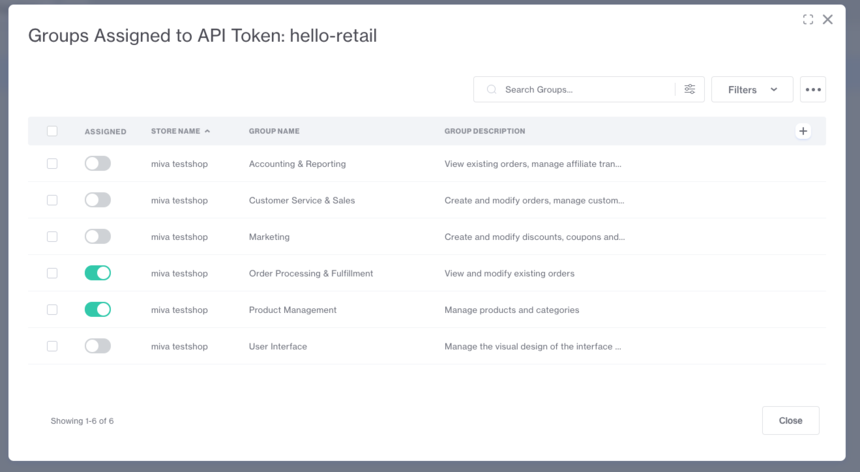The image size is (860, 472).
Task: Turn off the Product Management assigned toggle
Action: click(x=98, y=310)
